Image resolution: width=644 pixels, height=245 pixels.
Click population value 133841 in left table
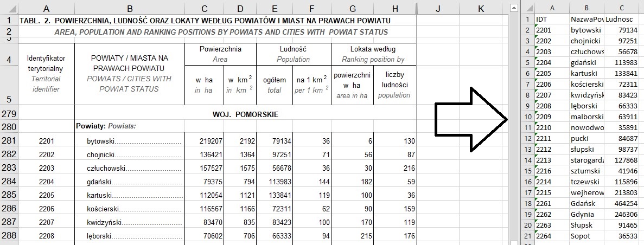(275, 195)
